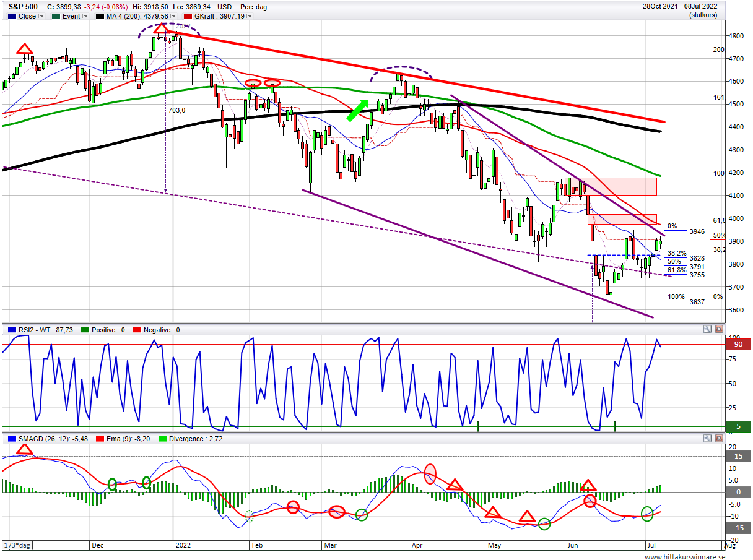Open www.hittakursvinnare.se link
Viewport: 753px width, 560px height.
tap(684, 556)
